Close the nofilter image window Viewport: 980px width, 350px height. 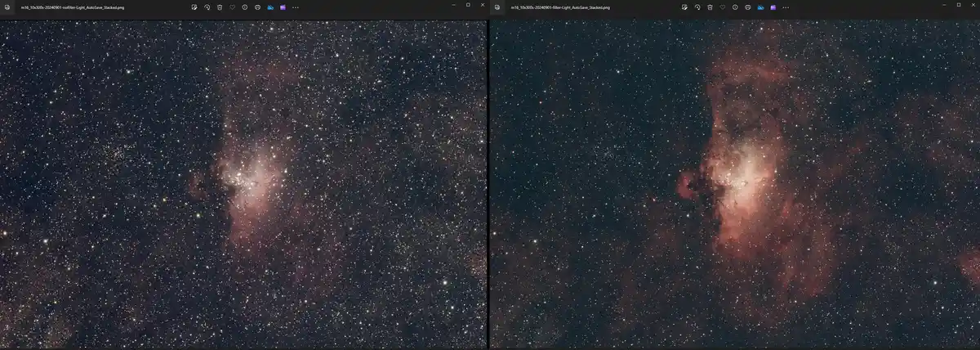[x=482, y=5]
